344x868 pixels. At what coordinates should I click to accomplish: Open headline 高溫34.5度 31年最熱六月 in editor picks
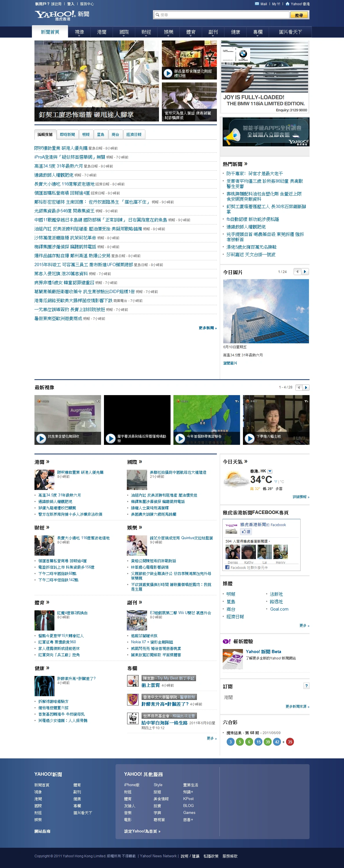[58, 166]
